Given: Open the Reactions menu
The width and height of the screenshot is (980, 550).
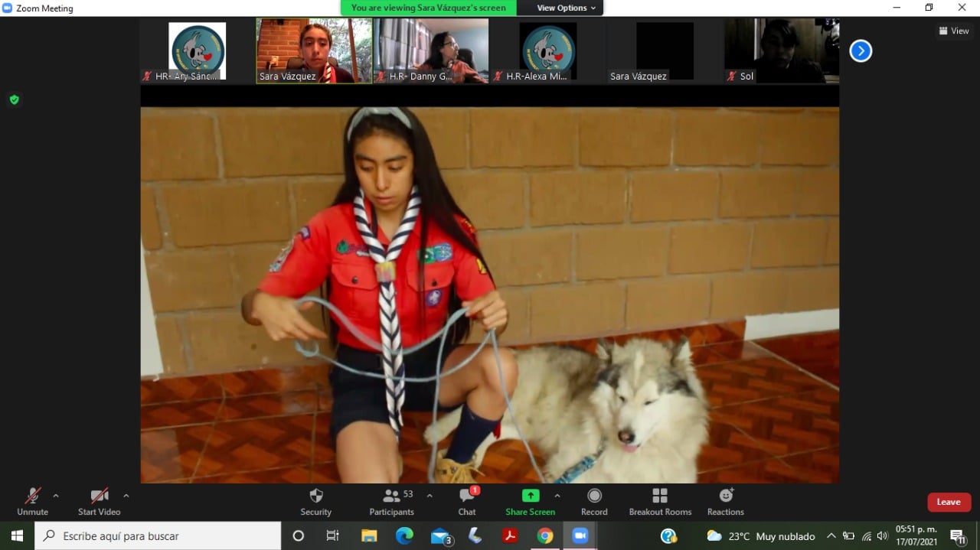Looking at the screenshot, I should tap(725, 501).
